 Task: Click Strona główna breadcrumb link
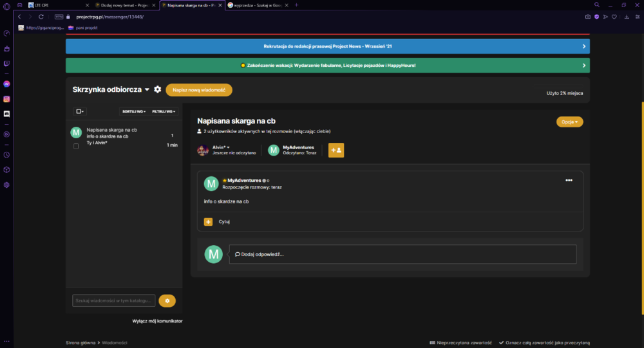click(x=80, y=343)
